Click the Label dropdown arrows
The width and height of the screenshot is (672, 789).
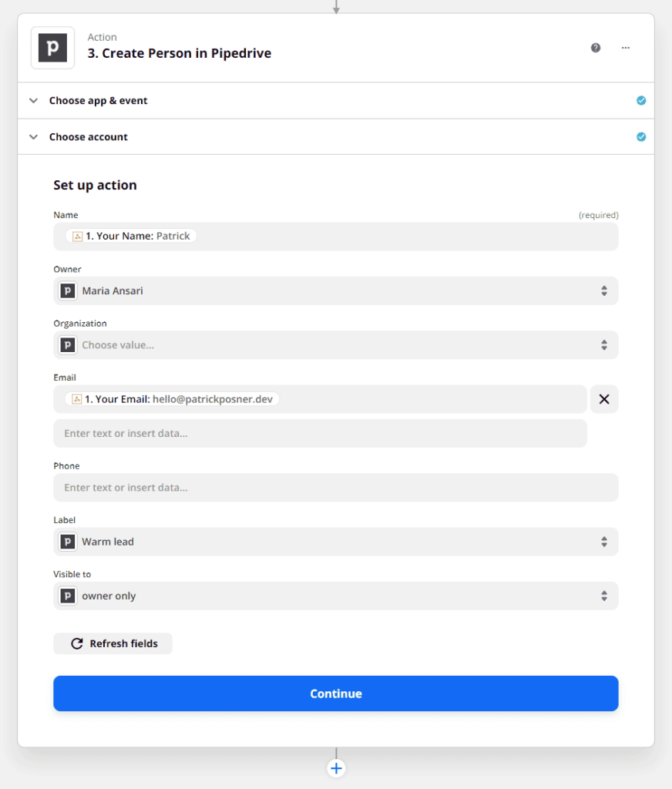[604, 542]
